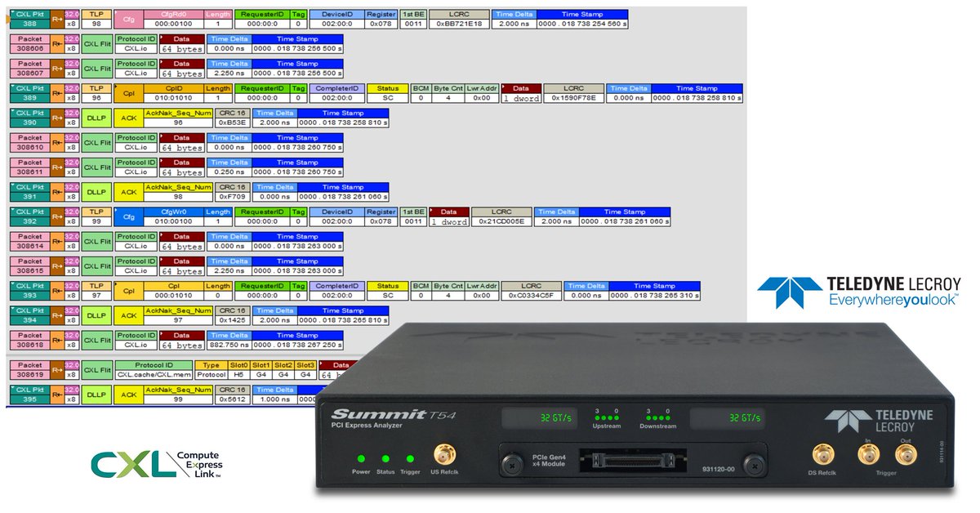Select the Packet 308619 cell
This screenshot has width=980, height=513.
coord(29,369)
